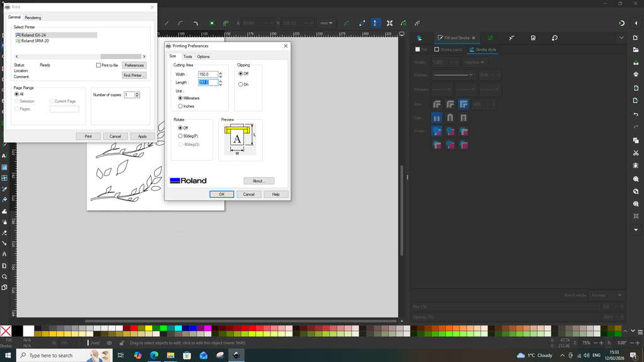Expand the command bar overflow arrow
This screenshot has width=644, height=362.
pos(636,230)
